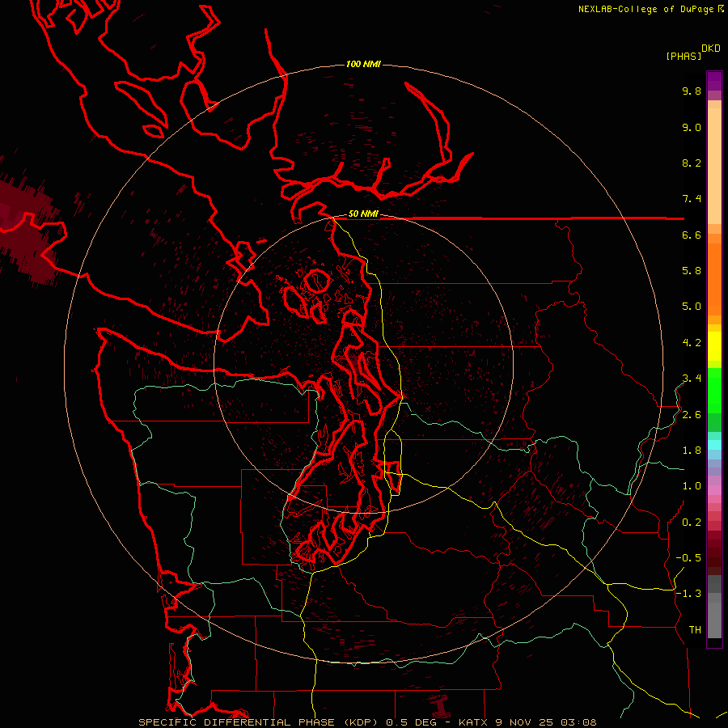The image size is (728, 728).
Task: Click the 6.6 scale value
Action: (692, 235)
